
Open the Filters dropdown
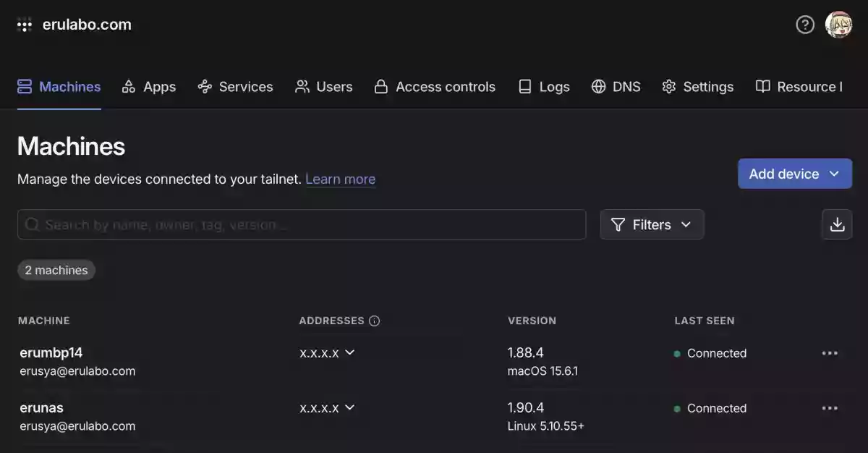(x=652, y=224)
